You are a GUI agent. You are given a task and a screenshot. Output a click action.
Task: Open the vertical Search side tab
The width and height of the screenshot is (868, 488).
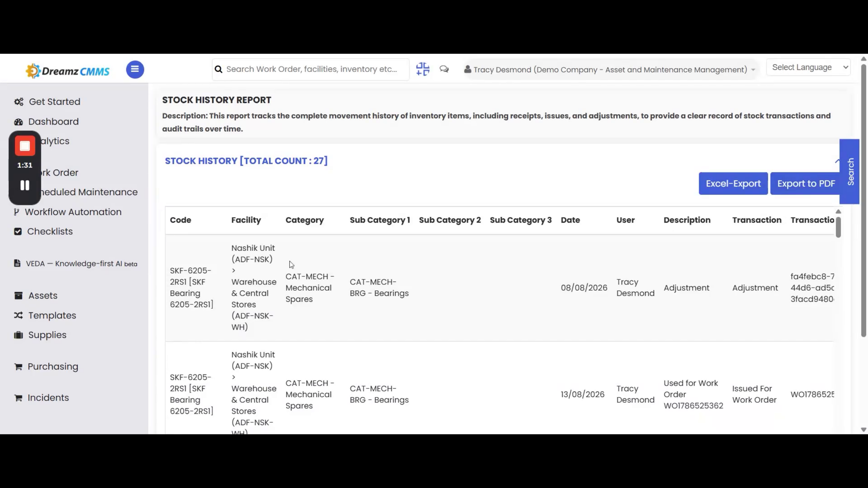pos(850,171)
